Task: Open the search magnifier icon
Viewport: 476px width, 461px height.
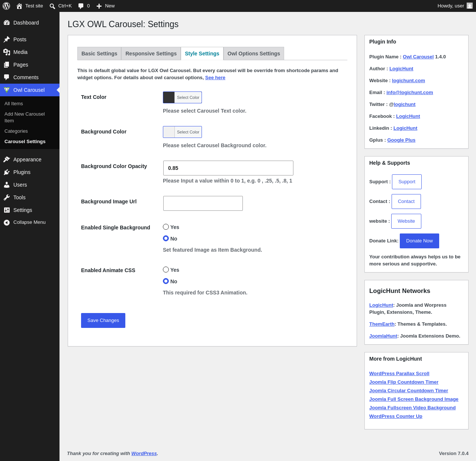Action: tap(52, 6)
